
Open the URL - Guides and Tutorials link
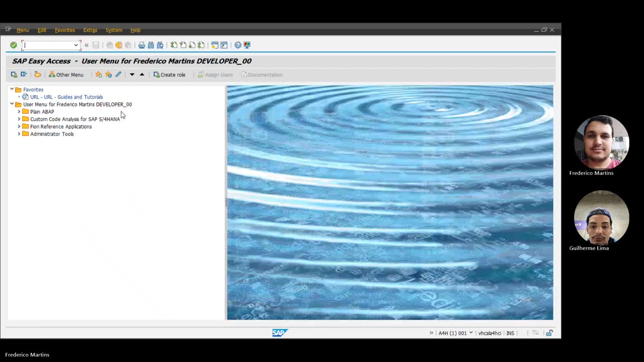point(66,97)
